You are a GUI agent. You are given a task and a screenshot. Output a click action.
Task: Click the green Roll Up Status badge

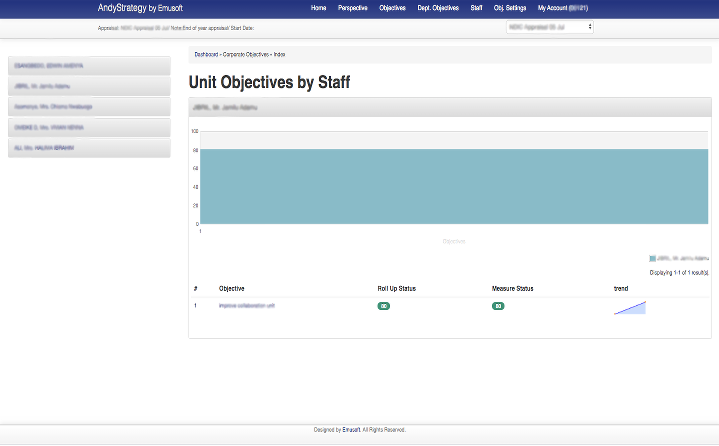pyautogui.click(x=384, y=306)
